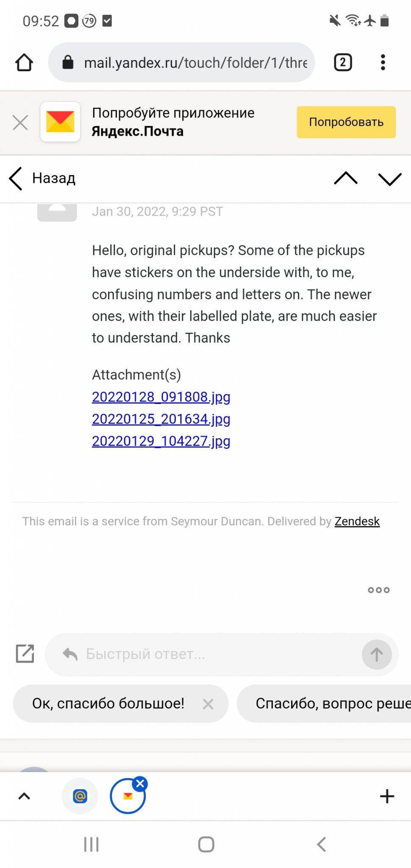Image resolution: width=411 pixels, height=868 pixels.
Task: Open the browser three-dot overflow menu
Action: [383, 63]
